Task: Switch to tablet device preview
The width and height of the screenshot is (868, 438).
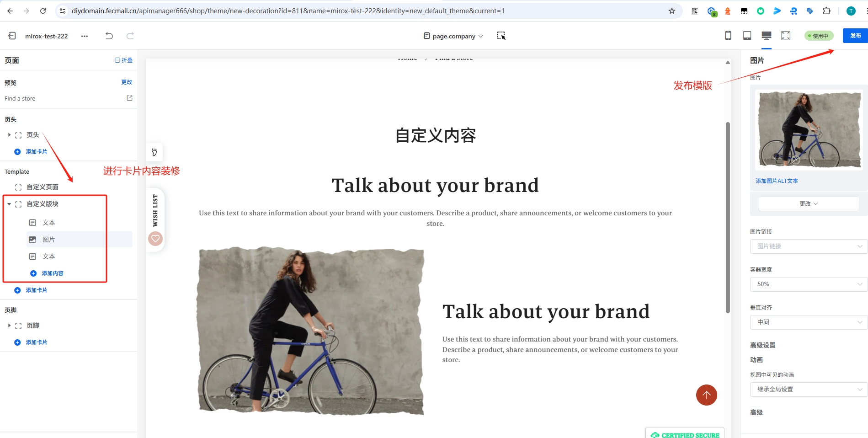Action: 747,36
